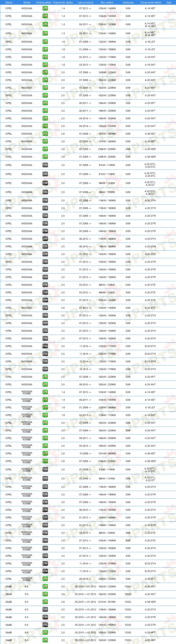Select 'INSIGNIA KOMBI' model in 04.2014 row
Image resolution: width=176 pixels, height=644 pixels.
tap(27, 446)
